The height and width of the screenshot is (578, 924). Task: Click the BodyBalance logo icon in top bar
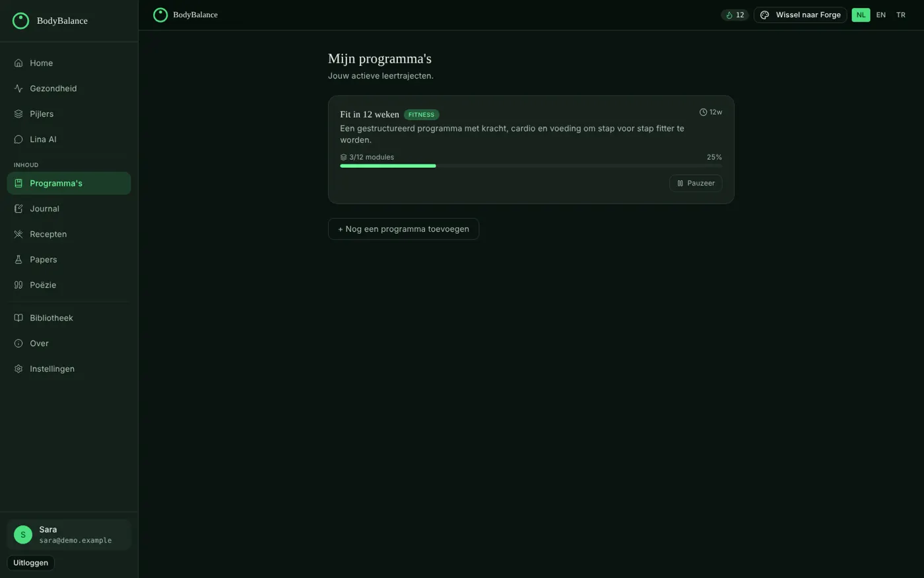pyautogui.click(x=160, y=15)
